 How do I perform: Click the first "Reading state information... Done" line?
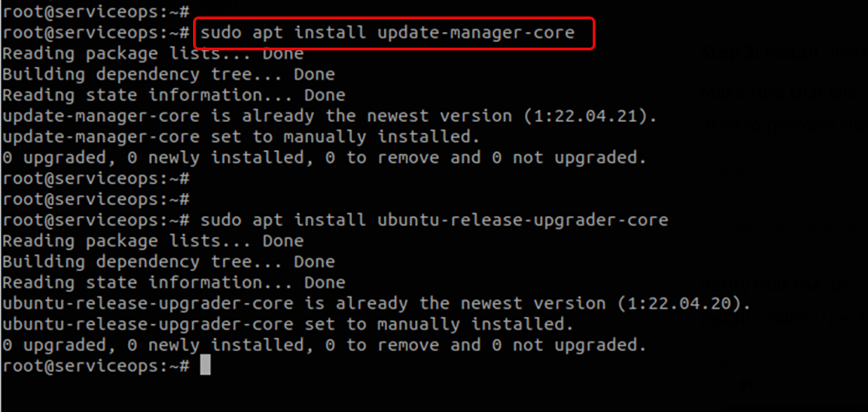174,95
